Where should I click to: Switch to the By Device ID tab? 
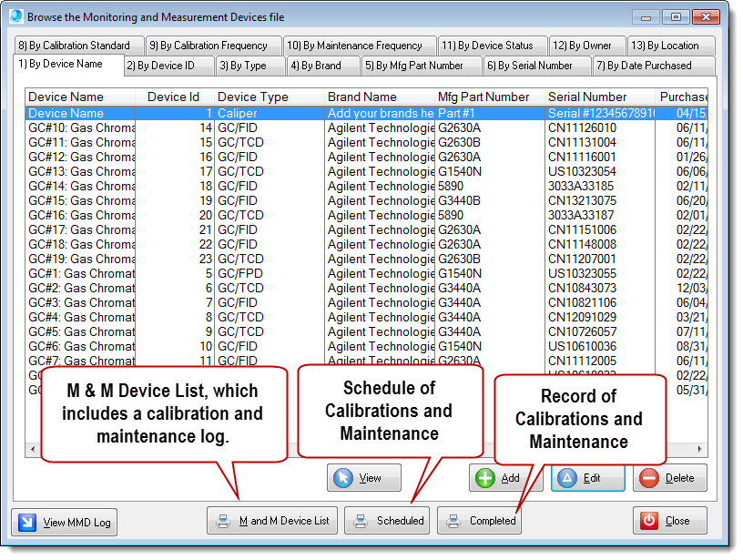[x=167, y=65]
